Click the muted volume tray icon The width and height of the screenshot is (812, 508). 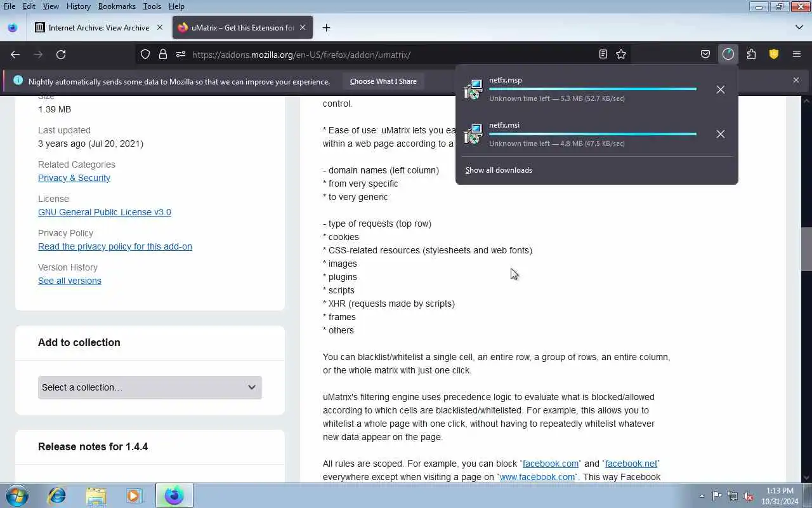point(749,497)
